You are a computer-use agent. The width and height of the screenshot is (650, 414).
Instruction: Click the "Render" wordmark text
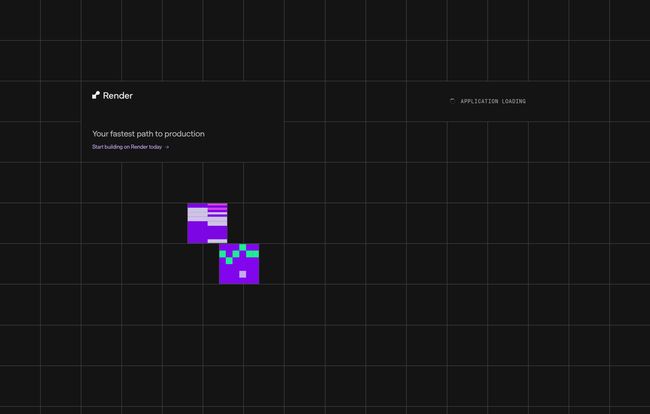[118, 96]
